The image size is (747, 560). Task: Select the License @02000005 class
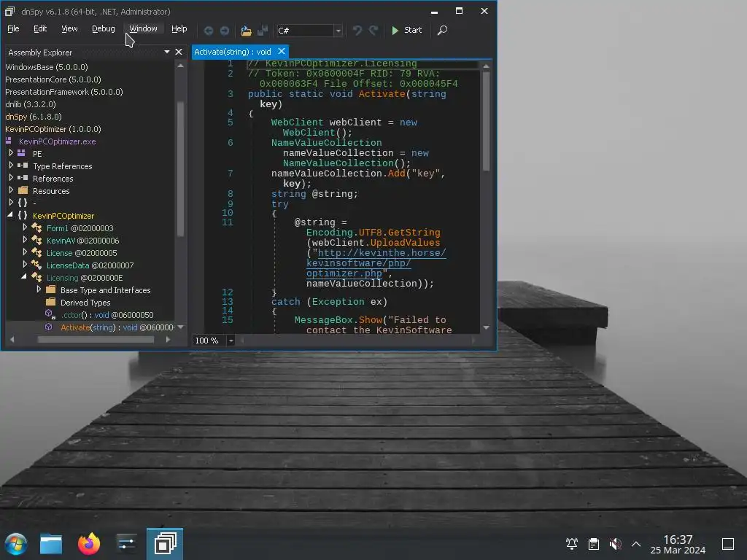point(82,253)
